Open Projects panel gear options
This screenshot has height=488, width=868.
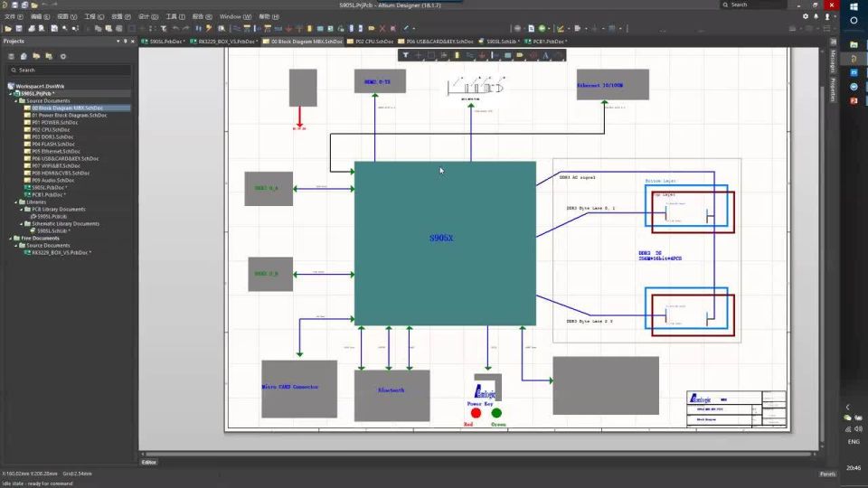point(63,56)
